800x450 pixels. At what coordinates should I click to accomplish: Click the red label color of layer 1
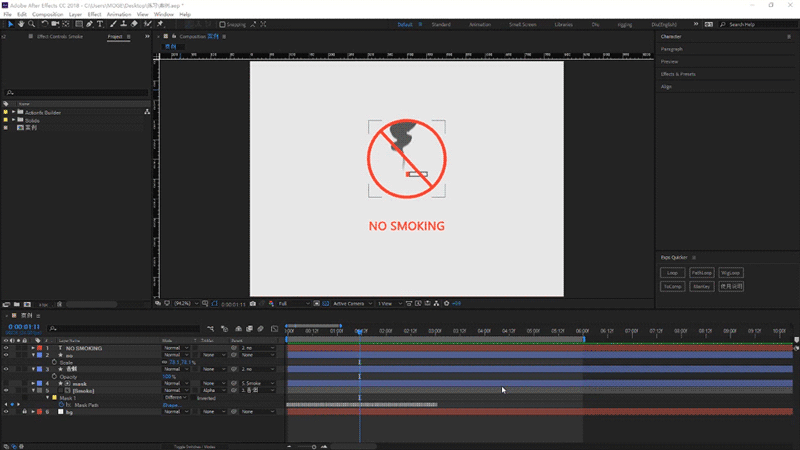[x=39, y=348]
